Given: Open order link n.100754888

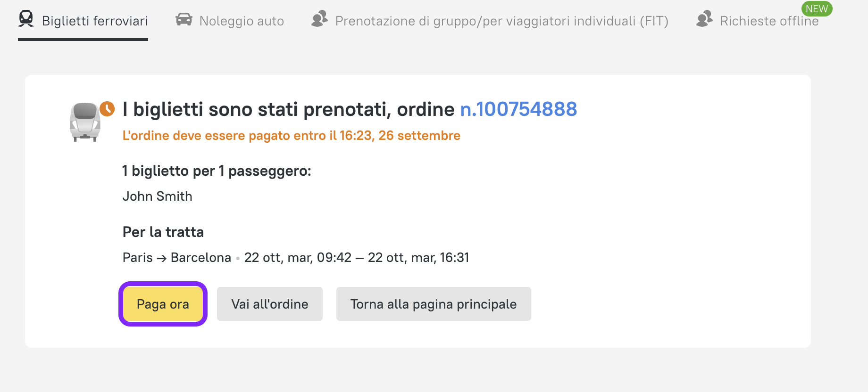Looking at the screenshot, I should coord(518,109).
